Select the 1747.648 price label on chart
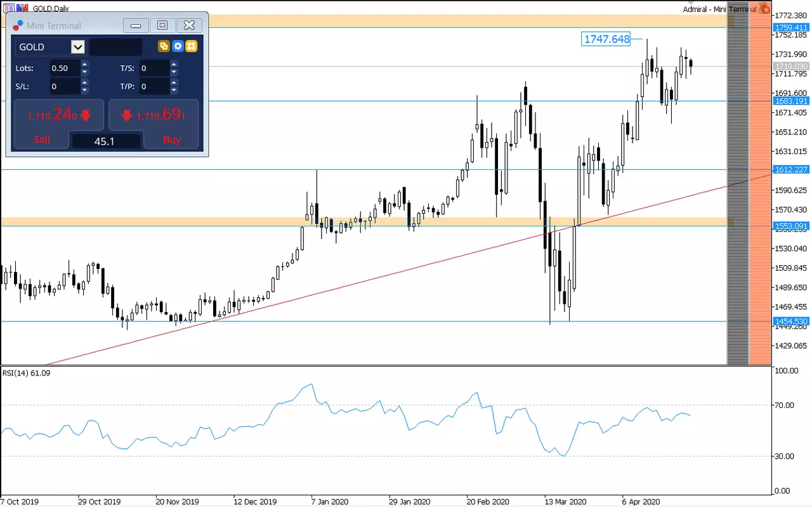Viewport: 812px width, 508px height. 606,39
